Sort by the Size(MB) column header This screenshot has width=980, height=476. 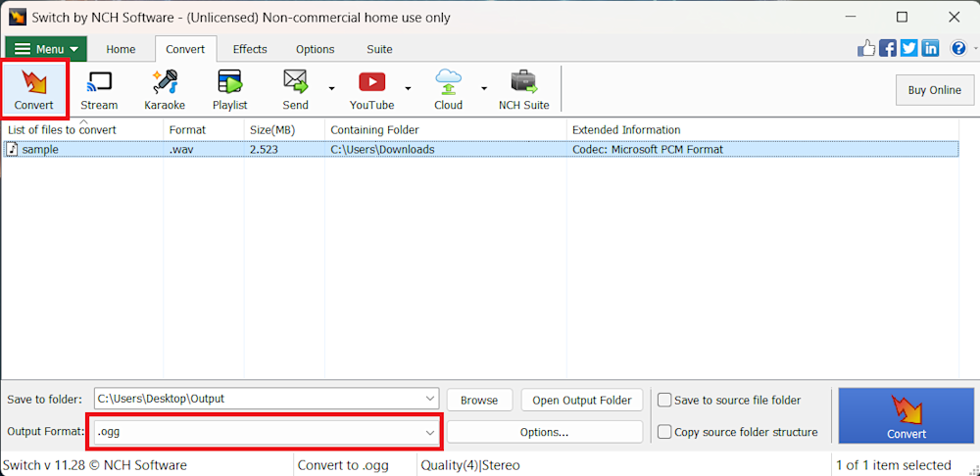pyautogui.click(x=284, y=130)
